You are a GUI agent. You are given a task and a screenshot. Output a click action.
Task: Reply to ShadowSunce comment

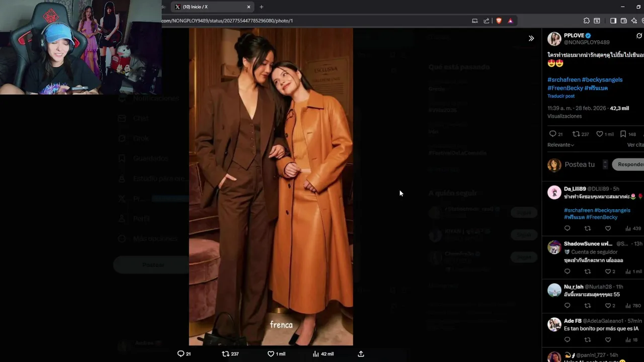tap(567, 271)
